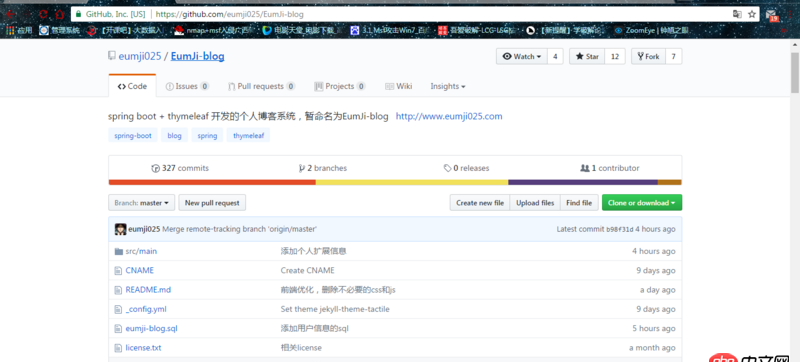Click the browser back arrow
The height and width of the screenshot is (362, 800).
coord(9,14)
